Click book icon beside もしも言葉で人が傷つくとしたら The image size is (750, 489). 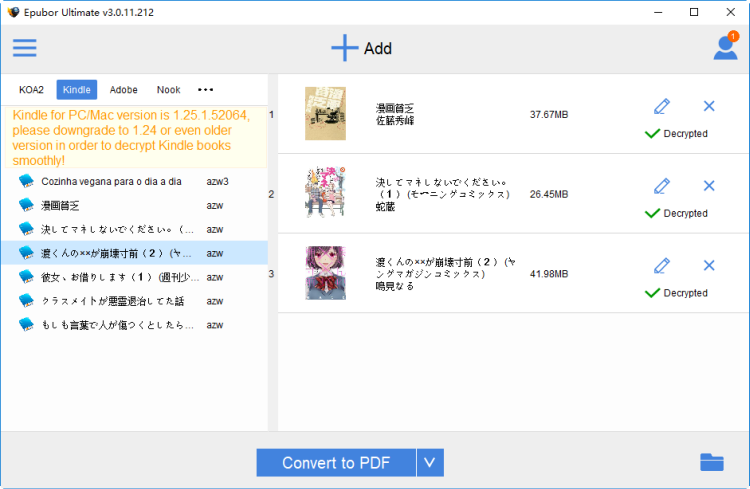[x=26, y=325]
